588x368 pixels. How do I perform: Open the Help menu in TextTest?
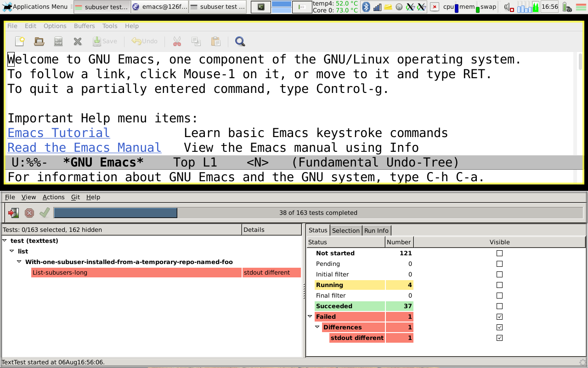pyautogui.click(x=93, y=197)
